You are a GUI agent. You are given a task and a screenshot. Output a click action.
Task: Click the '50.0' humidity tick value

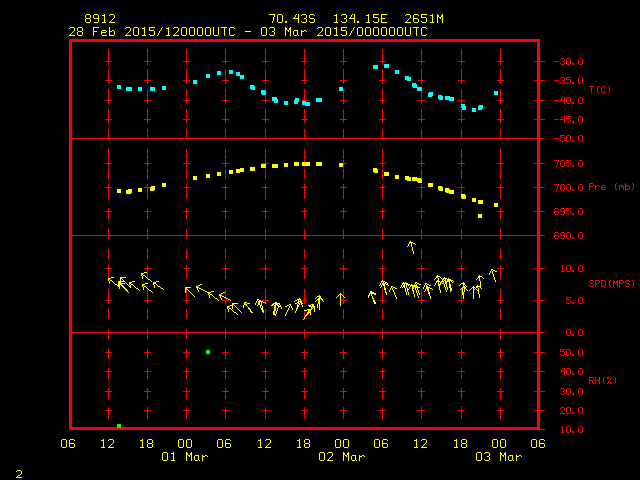(571, 353)
